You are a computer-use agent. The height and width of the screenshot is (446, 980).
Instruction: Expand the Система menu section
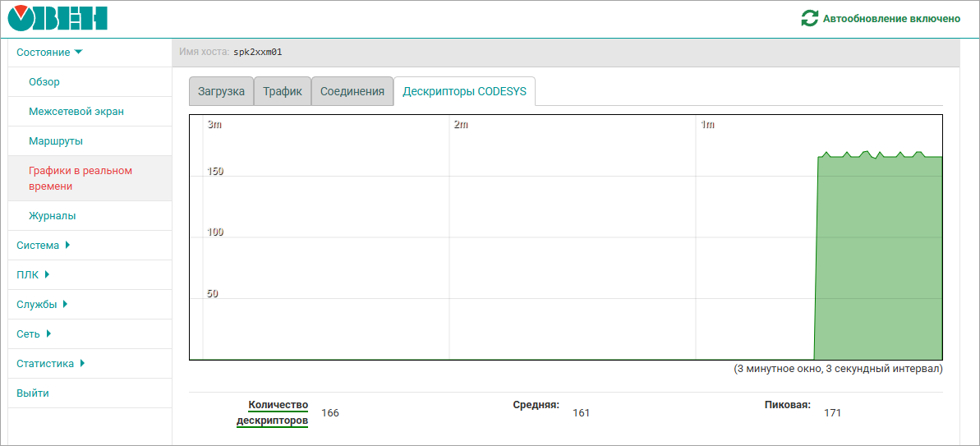(x=43, y=245)
